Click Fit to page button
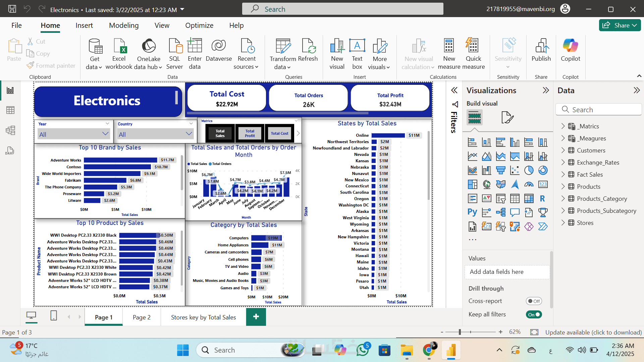 pos(534,332)
